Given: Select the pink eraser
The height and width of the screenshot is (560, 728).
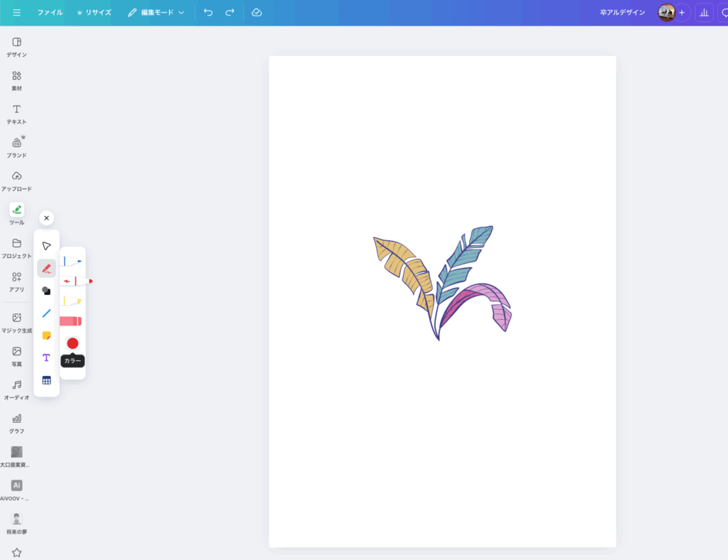Looking at the screenshot, I should tap(71, 321).
